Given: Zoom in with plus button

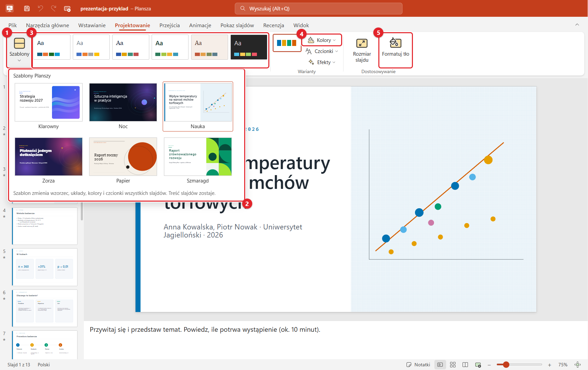Looking at the screenshot, I should pyautogui.click(x=549, y=365).
